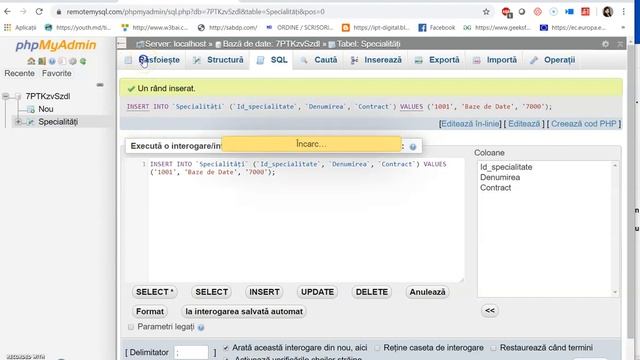Open Caută tab
Image resolution: width=640 pixels, height=360 pixels.
[319, 60]
